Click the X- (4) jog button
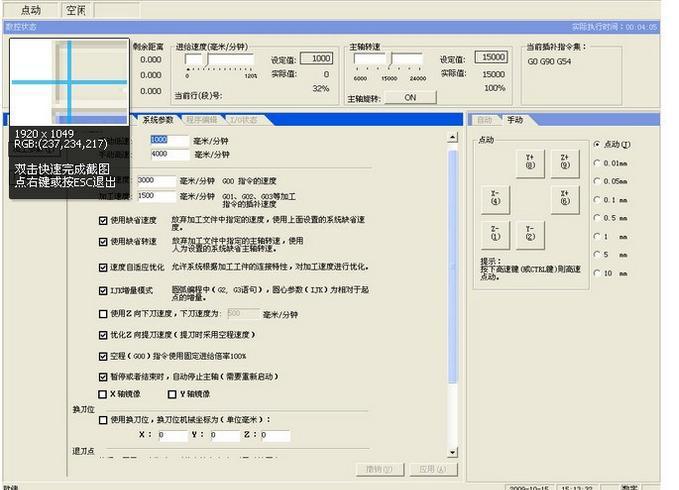 (x=495, y=199)
